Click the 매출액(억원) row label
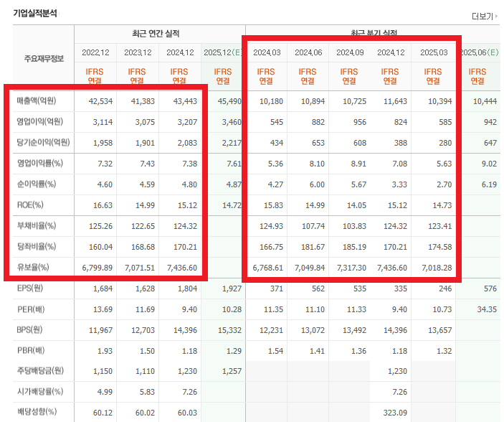This screenshot has height=422, width=504. (37, 100)
